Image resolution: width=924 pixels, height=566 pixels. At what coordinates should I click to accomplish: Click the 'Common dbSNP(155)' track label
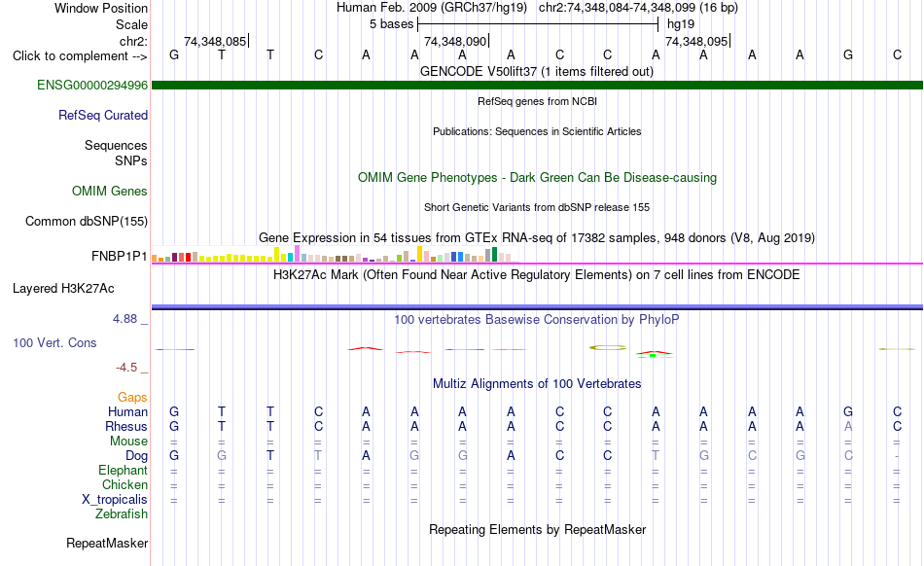(86, 222)
